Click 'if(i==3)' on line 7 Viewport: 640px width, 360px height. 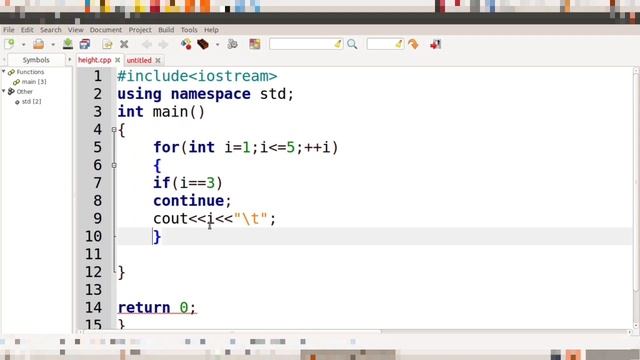pos(188,183)
